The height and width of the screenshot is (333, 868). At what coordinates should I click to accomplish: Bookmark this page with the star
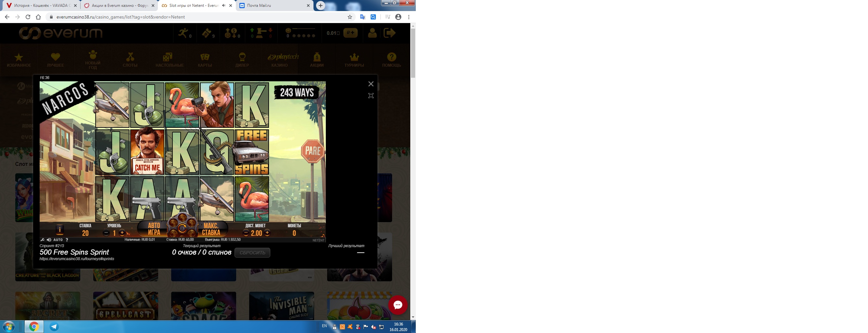[350, 17]
